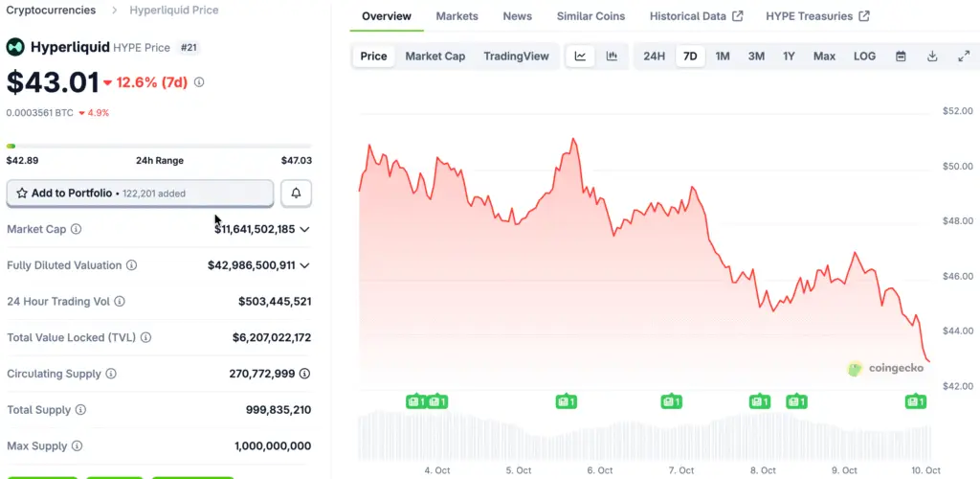Open the Markets tab
The width and height of the screenshot is (980, 479).
[x=457, y=16]
